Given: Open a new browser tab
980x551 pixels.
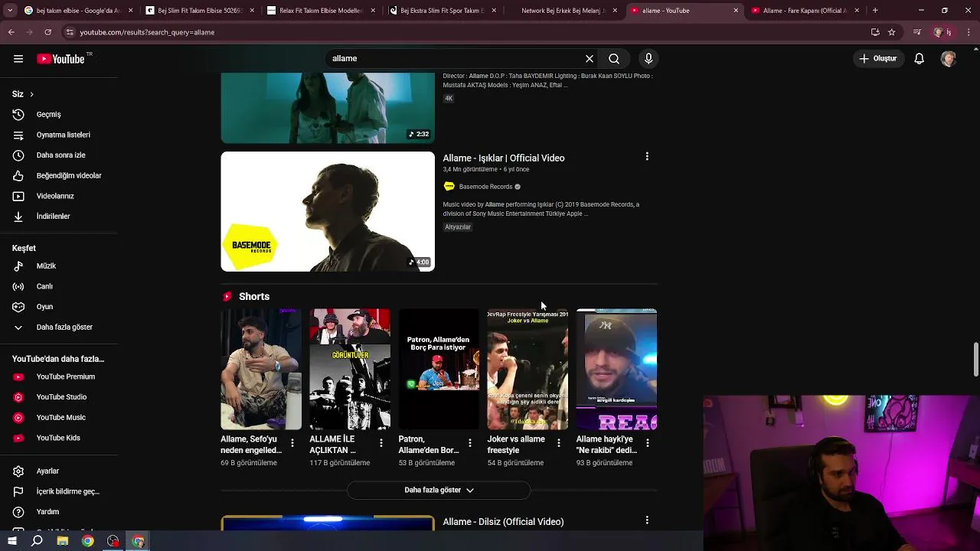Looking at the screenshot, I should [x=875, y=11].
